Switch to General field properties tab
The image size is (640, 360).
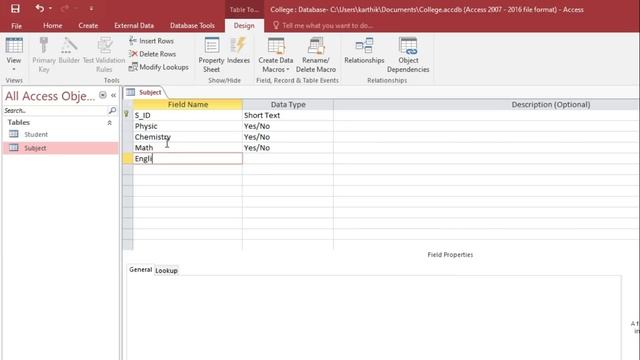pyautogui.click(x=140, y=270)
